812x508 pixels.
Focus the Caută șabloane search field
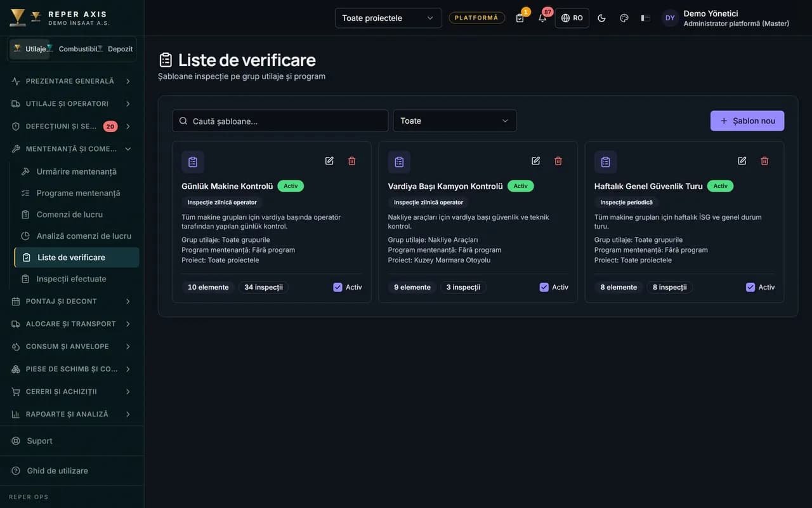[x=280, y=121]
